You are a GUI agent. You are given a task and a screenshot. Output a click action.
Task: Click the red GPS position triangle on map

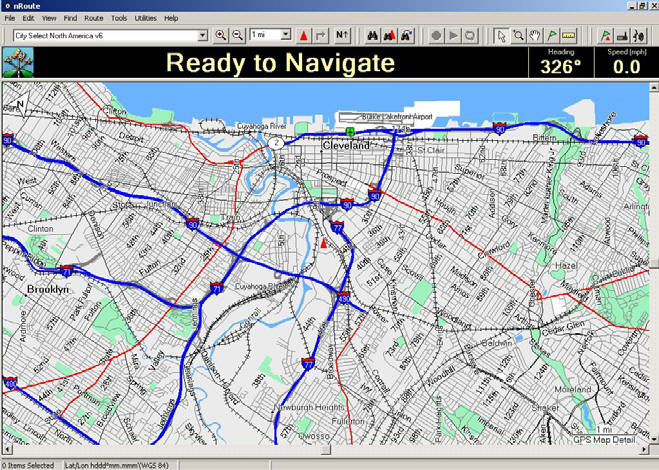point(323,243)
